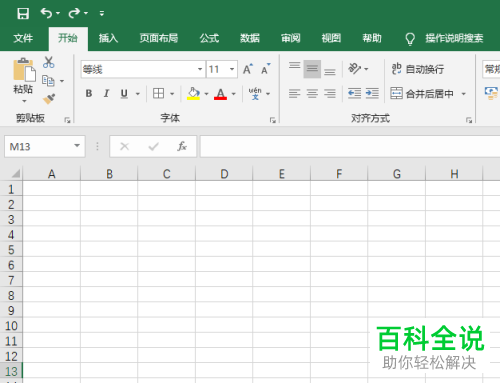The height and width of the screenshot is (383, 500).
Task: Click the Undo arrow icon
Action: (46, 13)
